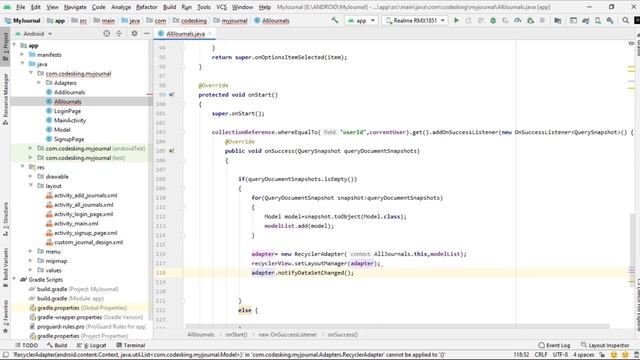The image size is (640, 360).
Task: Click the gutter icon beside onSuccess method
Action: (172, 151)
